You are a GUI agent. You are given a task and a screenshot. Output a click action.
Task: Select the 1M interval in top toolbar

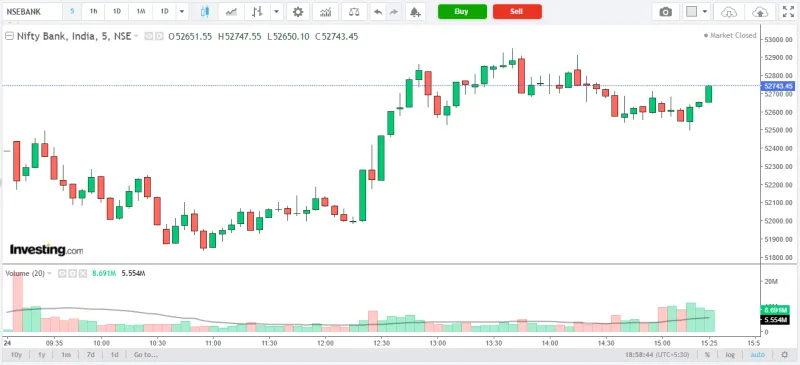pyautogui.click(x=140, y=11)
